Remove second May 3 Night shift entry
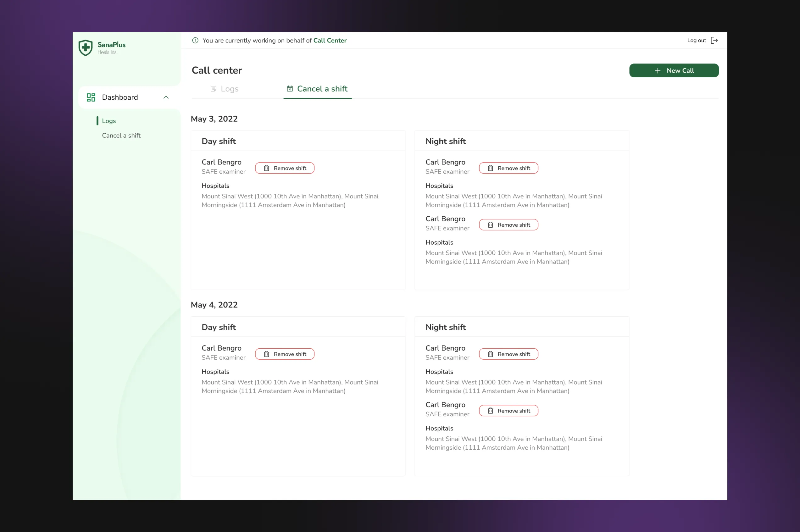This screenshot has width=800, height=532. (508, 225)
